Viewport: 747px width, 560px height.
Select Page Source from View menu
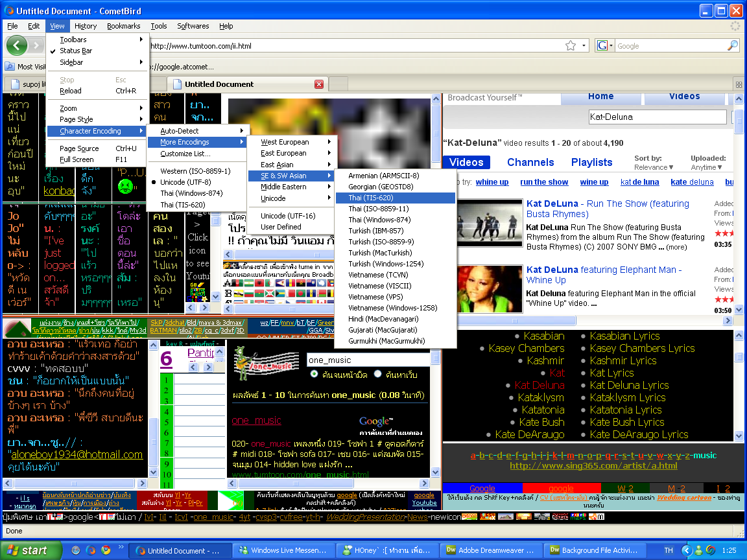pos(79,148)
